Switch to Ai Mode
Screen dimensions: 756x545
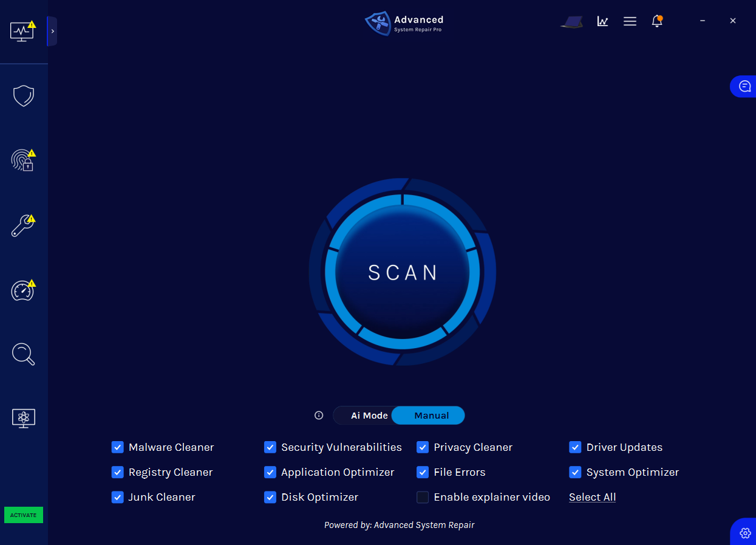369,416
